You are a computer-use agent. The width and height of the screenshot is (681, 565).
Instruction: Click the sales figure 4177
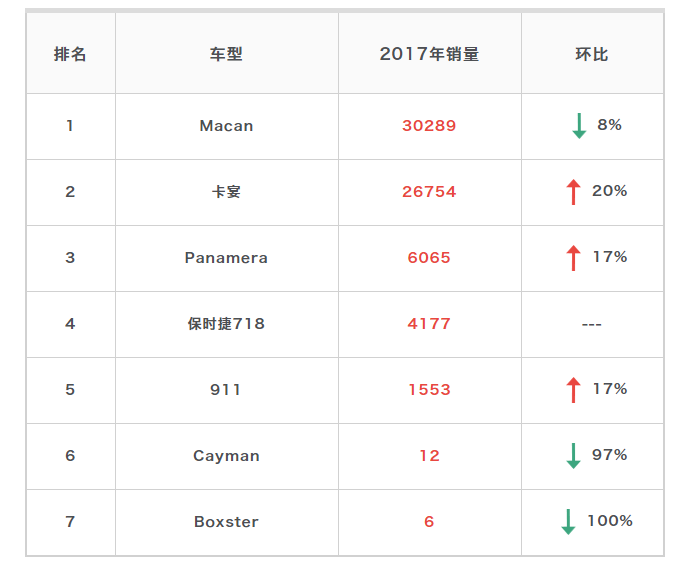tap(429, 324)
